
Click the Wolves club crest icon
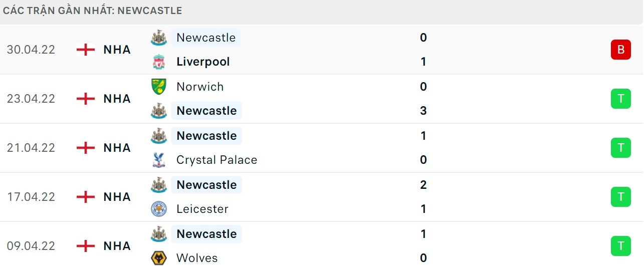click(x=159, y=258)
